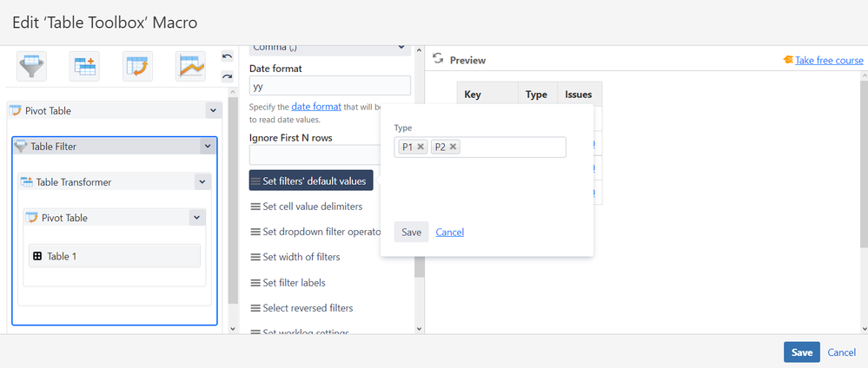Click Save in the Type popup
This screenshot has height=368, width=868.
tap(411, 232)
